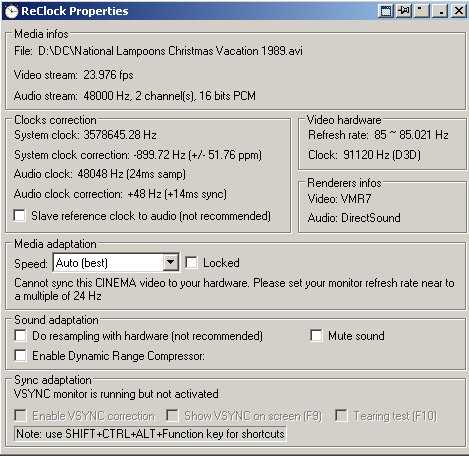This screenshot has height=456, width=469.
Task: Click the pin always-on-top title bar button
Action: tap(404, 11)
